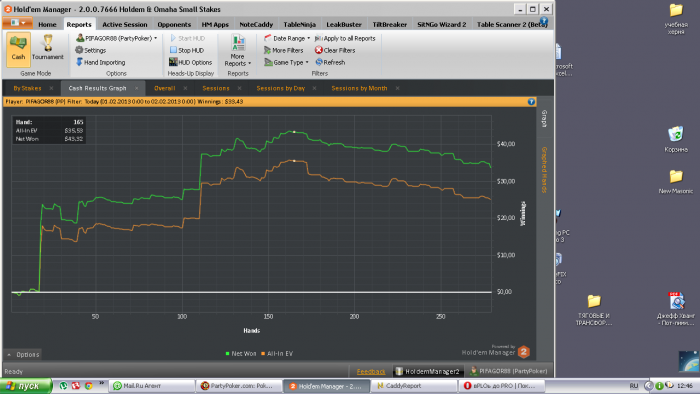Viewport: 700px width, 394px height.
Task: Select Cash game mode
Action: (18, 49)
